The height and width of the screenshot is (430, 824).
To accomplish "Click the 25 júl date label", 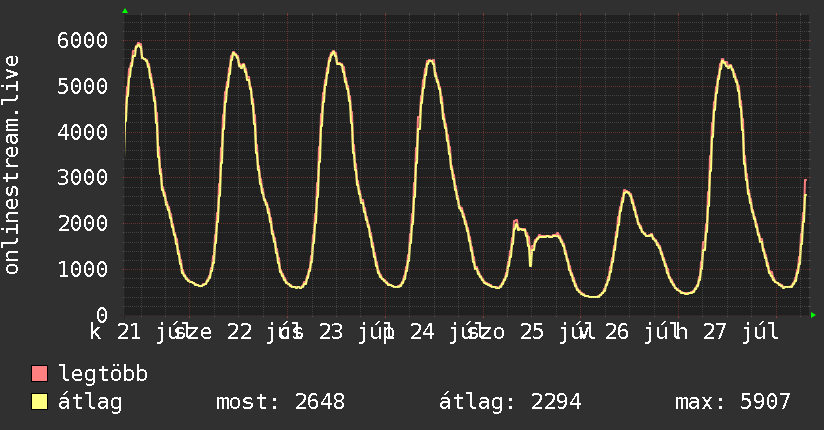I will [x=552, y=332].
